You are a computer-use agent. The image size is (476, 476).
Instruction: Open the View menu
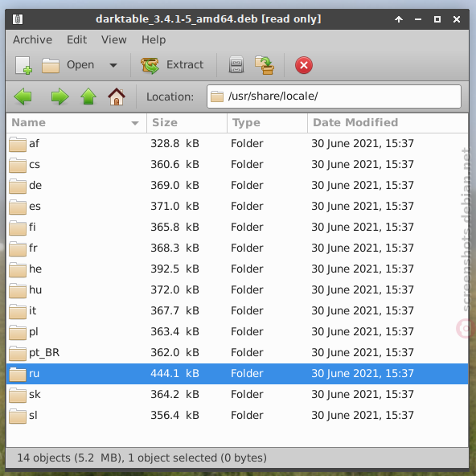pyautogui.click(x=114, y=39)
